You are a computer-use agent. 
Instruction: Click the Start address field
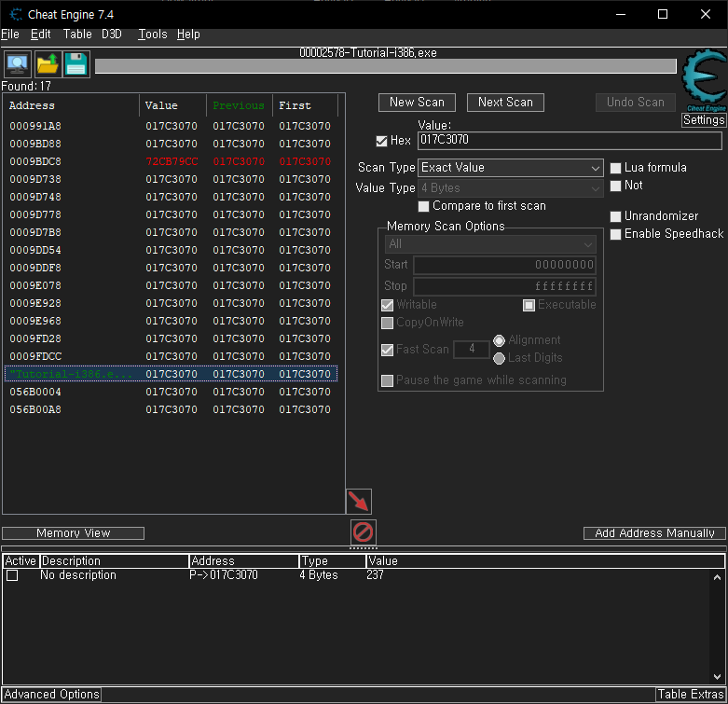[504, 265]
